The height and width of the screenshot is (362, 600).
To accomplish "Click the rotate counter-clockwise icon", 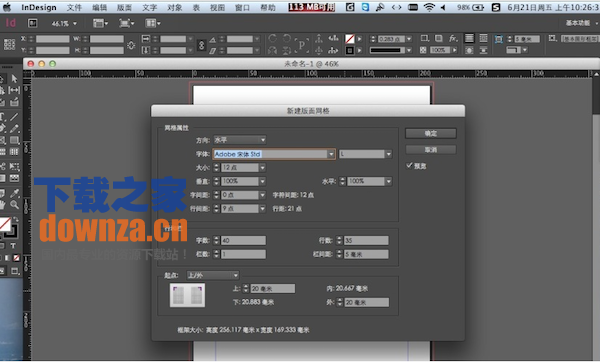I will point(287,38).
